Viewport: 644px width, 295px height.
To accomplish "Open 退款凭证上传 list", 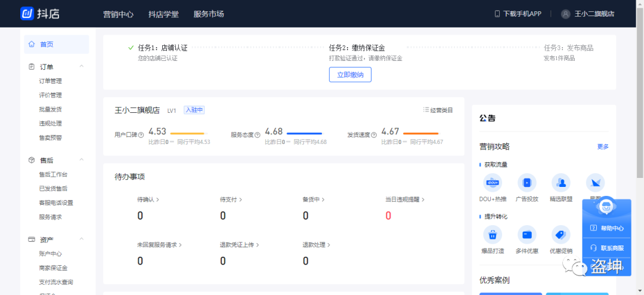I will (x=240, y=245).
